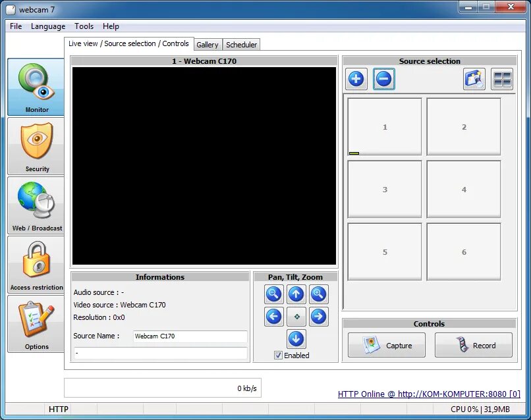Image resolution: width=531 pixels, height=420 pixels.
Task: Select source slot 1
Action: pos(385,127)
